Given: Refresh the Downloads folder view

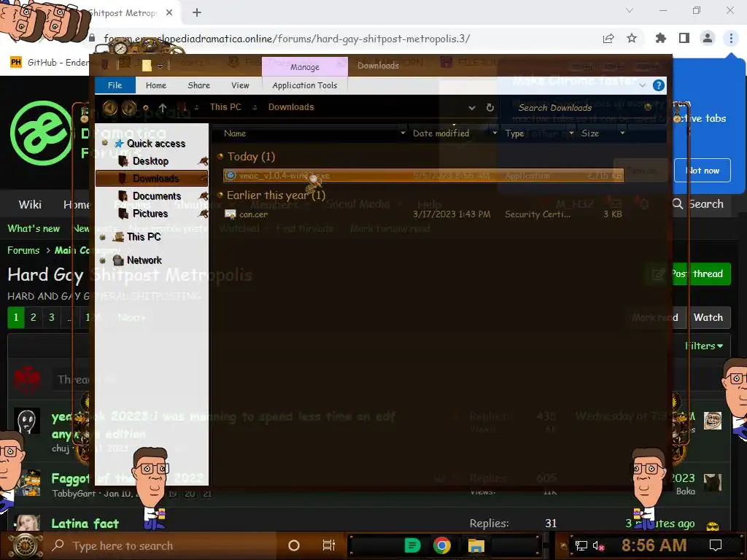Looking at the screenshot, I should (x=489, y=108).
